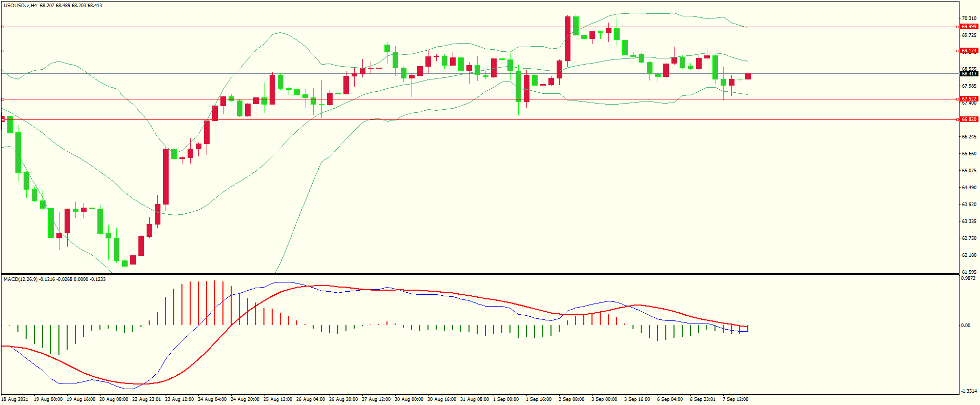Screen dimensions: 980x405
Task: Click the USOUSD.v,H4 chart title text
Action: click(x=20, y=6)
